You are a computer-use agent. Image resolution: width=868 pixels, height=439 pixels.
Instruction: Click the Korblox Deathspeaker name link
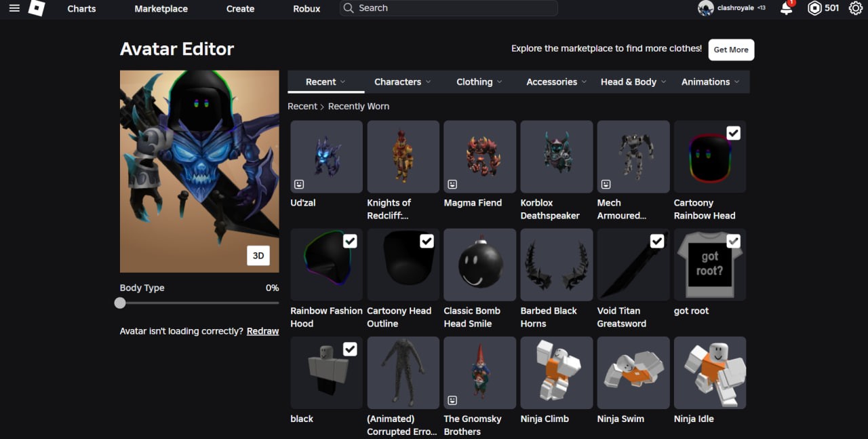click(550, 209)
